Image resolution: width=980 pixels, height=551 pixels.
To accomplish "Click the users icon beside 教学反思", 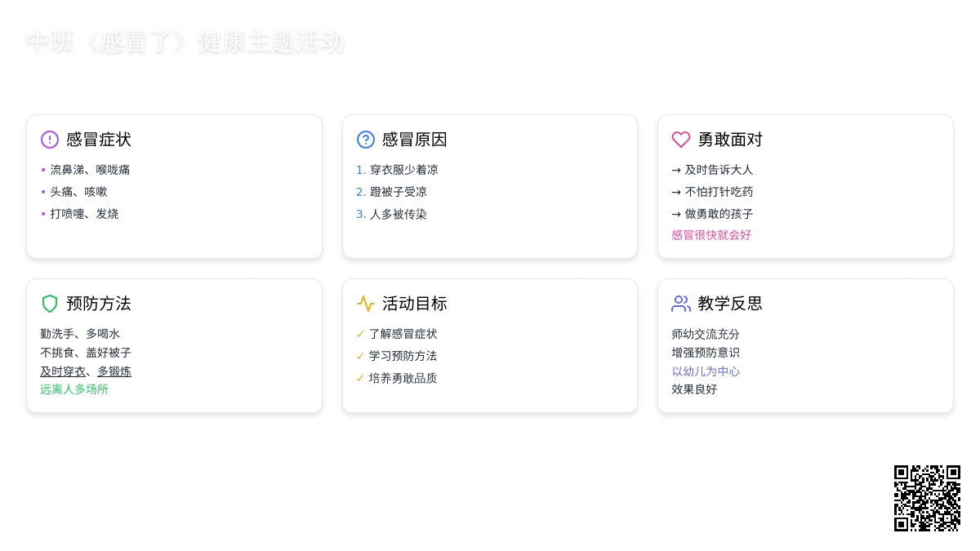I will pos(681,304).
